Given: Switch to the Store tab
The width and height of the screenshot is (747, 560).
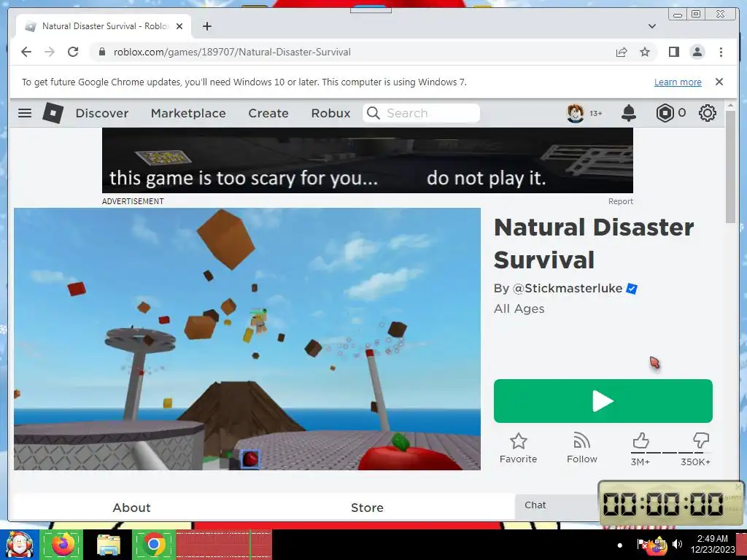Looking at the screenshot, I should coord(367,507).
